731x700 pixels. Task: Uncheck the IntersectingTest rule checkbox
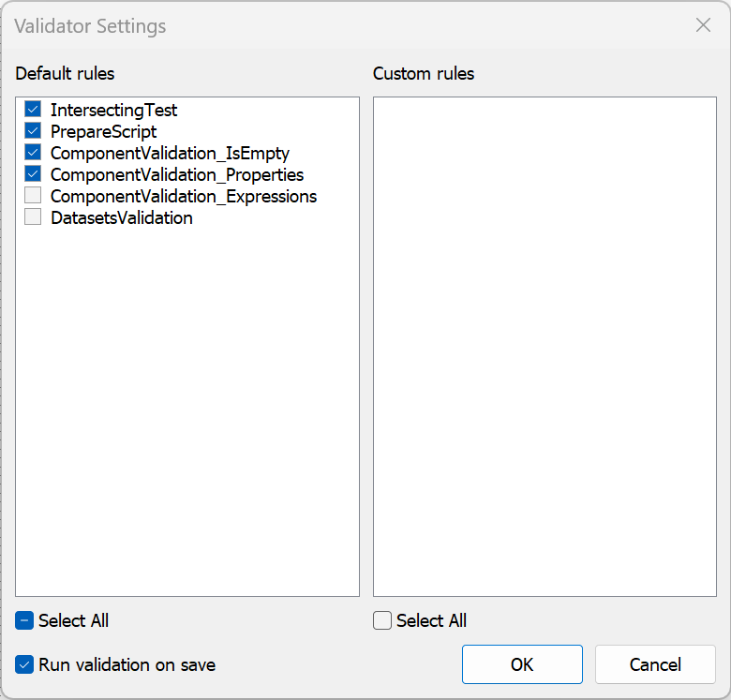click(x=33, y=110)
